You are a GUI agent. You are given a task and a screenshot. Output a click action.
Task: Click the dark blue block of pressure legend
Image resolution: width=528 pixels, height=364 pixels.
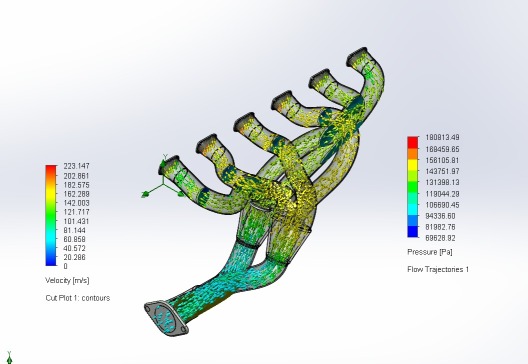click(413, 232)
